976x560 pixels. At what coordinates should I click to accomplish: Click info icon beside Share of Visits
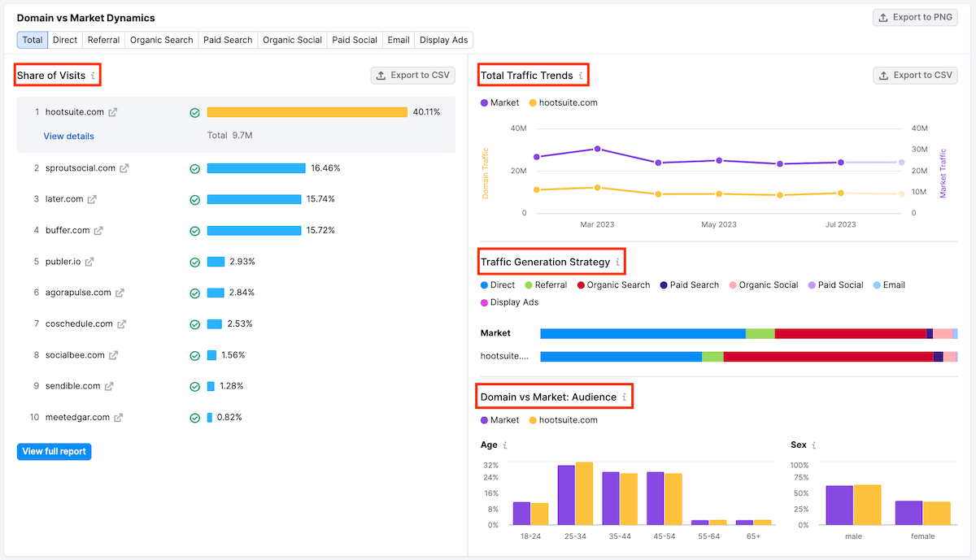point(93,76)
